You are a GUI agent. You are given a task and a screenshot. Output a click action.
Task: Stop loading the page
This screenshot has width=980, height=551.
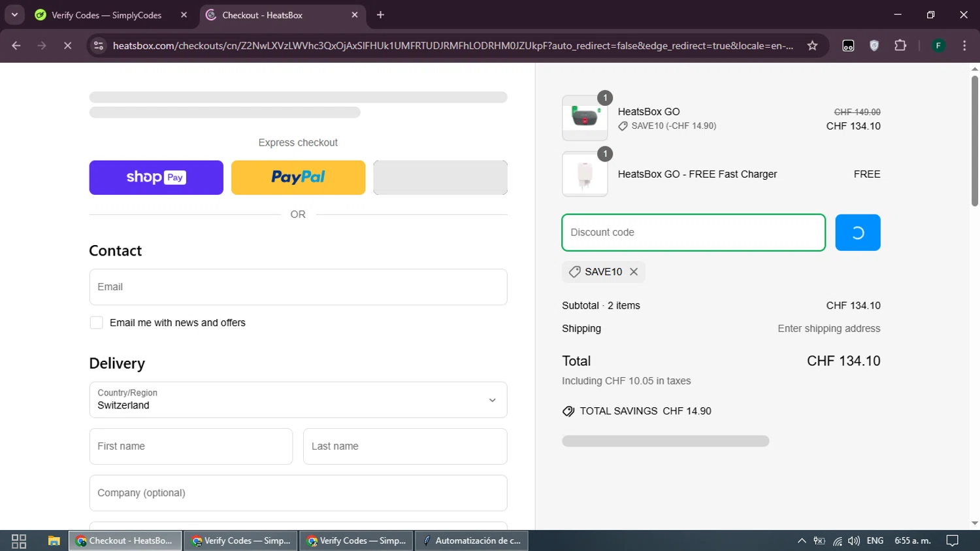click(67, 46)
